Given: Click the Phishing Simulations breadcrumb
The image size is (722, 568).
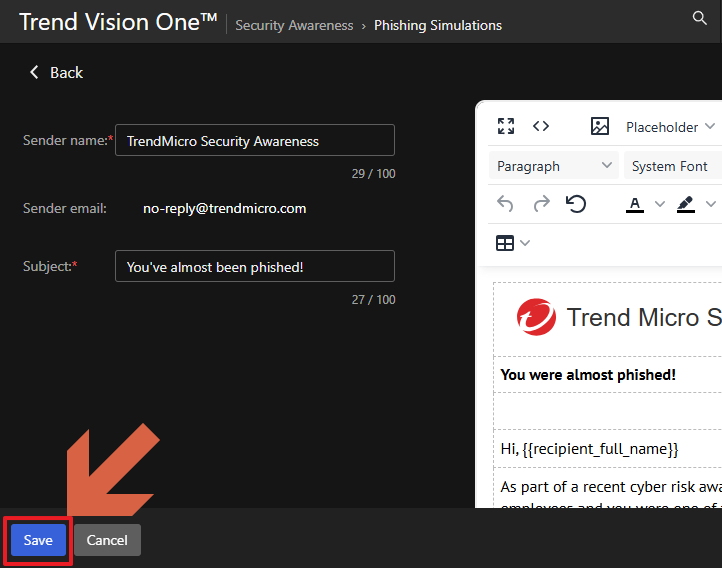Looking at the screenshot, I should pos(438,26).
